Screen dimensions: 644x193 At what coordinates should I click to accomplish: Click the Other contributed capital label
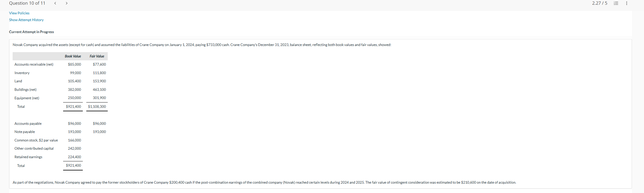coord(34,148)
